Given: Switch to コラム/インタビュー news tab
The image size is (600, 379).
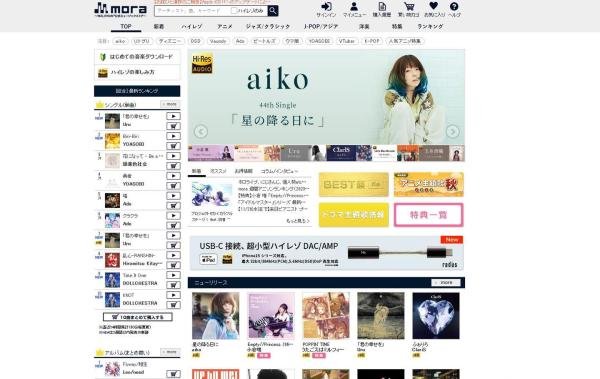Looking at the screenshot, I should [279, 171].
